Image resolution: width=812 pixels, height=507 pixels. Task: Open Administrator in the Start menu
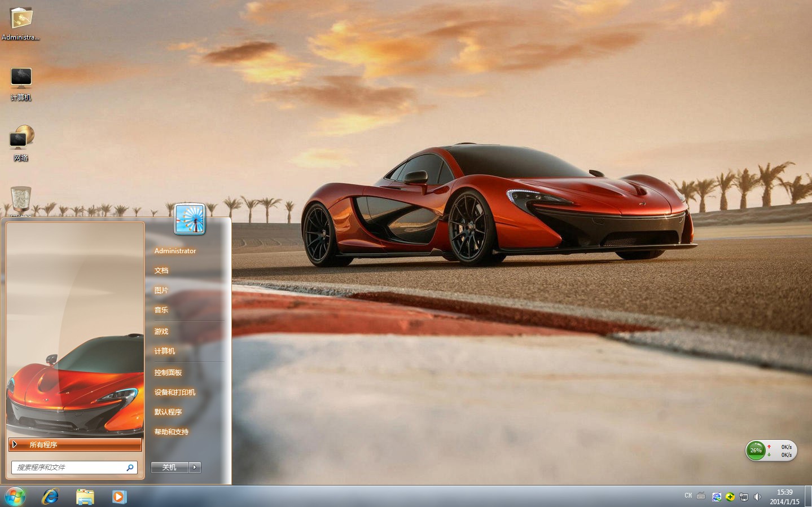point(175,251)
